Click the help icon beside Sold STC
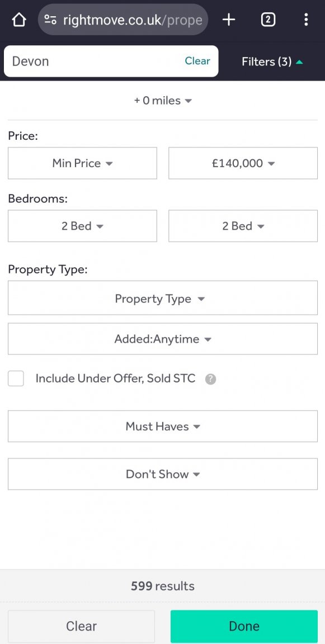The image size is (325, 644). click(x=210, y=379)
